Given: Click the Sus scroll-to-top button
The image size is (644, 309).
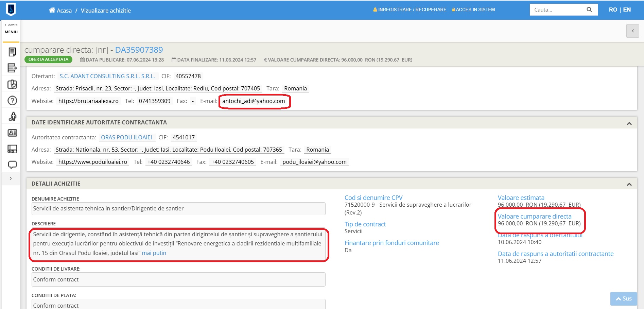Looking at the screenshot, I should (x=624, y=299).
